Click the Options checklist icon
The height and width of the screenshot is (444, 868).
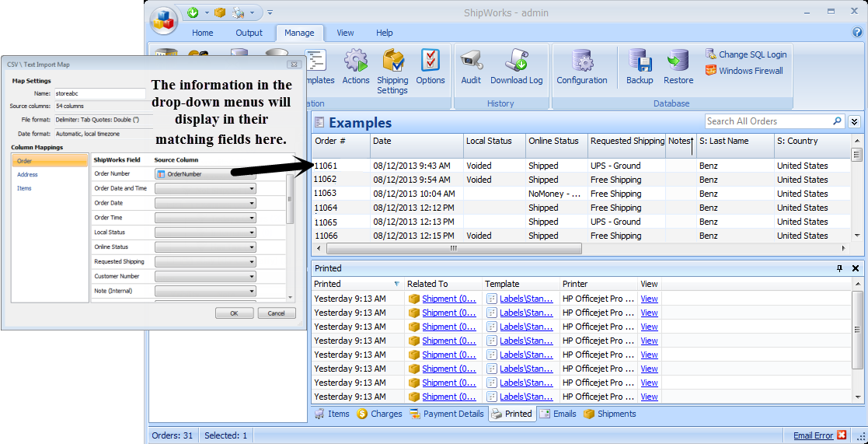click(431, 67)
